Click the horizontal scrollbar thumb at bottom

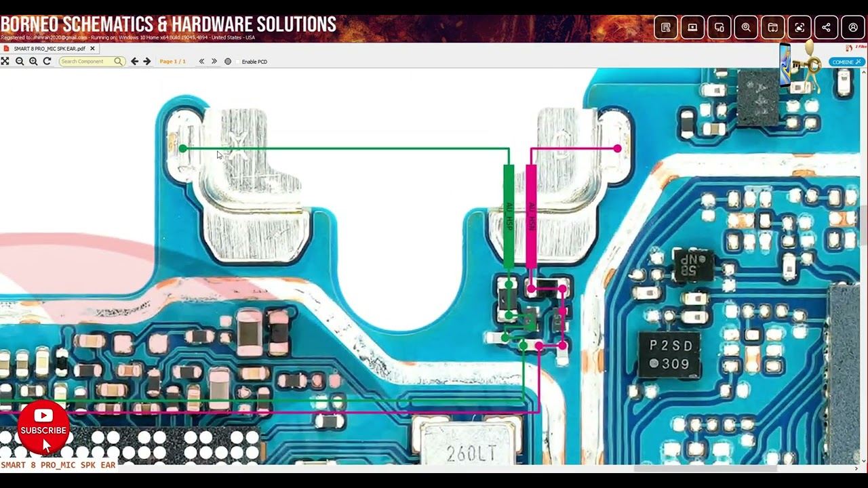tap(705, 468)
